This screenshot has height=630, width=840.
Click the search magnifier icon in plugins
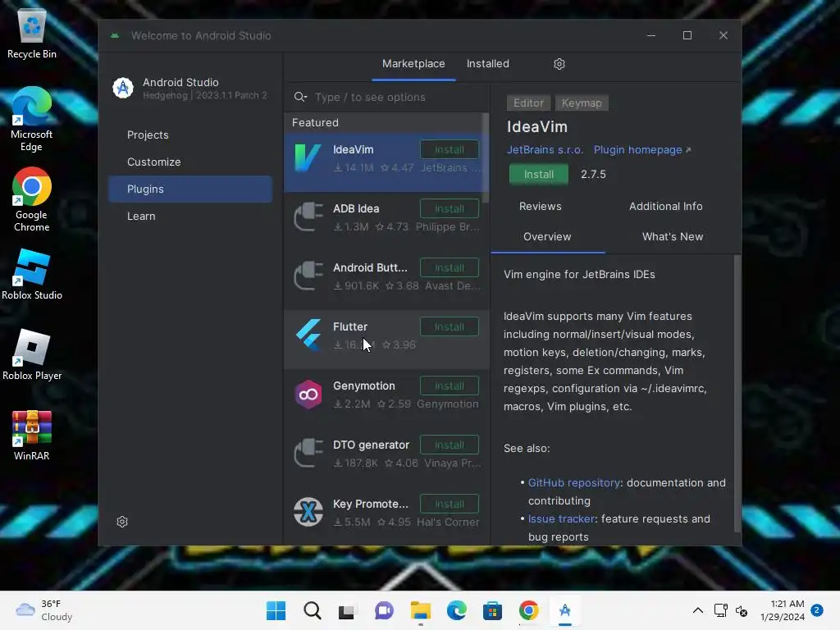(x=300, y=97)
